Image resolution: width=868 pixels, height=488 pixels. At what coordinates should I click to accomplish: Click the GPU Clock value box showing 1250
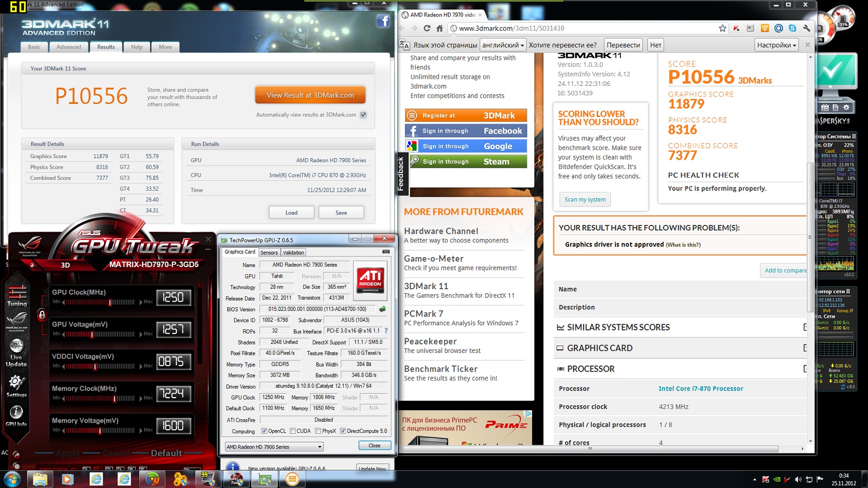pos(173,297)
